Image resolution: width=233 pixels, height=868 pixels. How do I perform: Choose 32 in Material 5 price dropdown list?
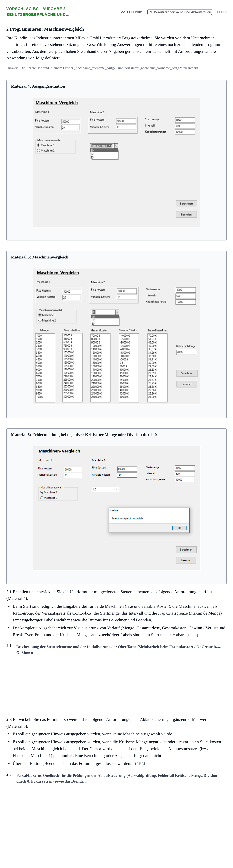(x=105, y=320)
